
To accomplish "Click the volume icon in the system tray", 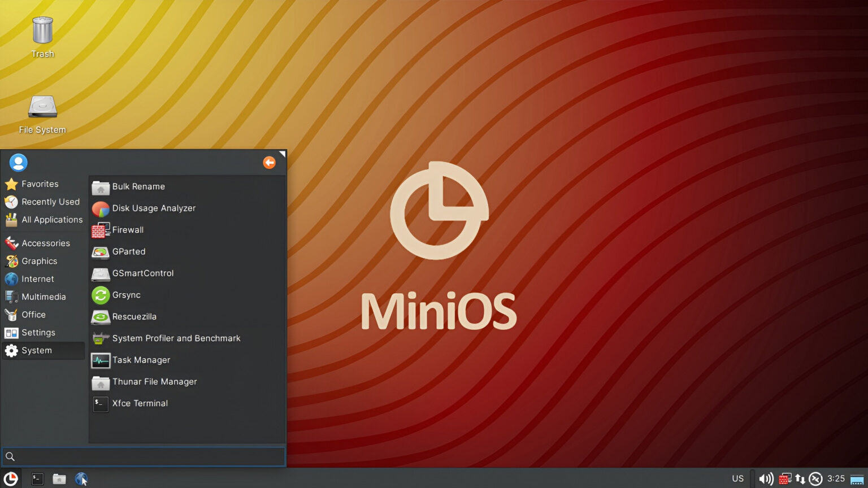I will 766,478.
